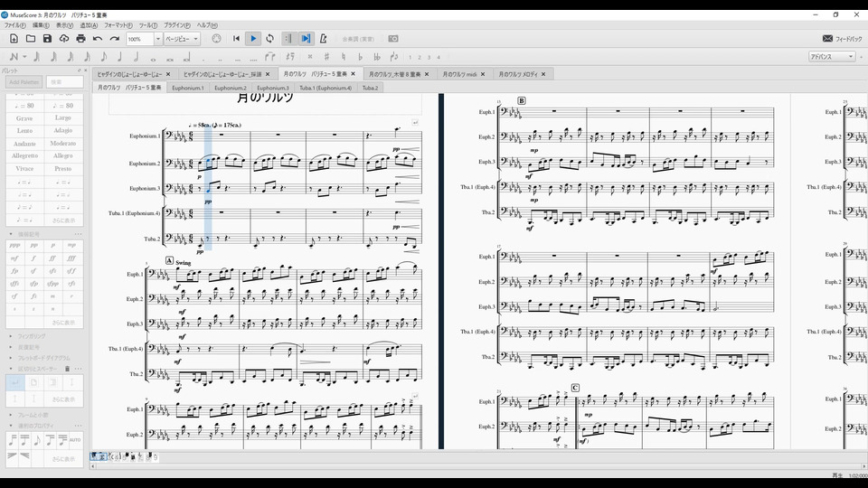Open the File menu

(15, 25)
